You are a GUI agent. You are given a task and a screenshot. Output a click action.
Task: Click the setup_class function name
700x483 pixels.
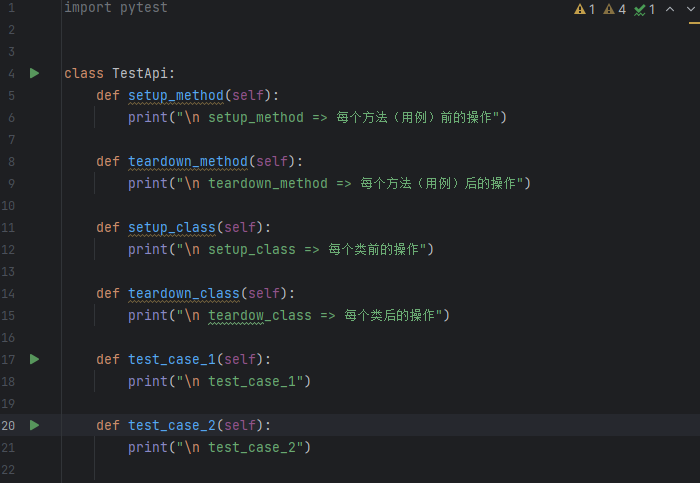(171, 227)
